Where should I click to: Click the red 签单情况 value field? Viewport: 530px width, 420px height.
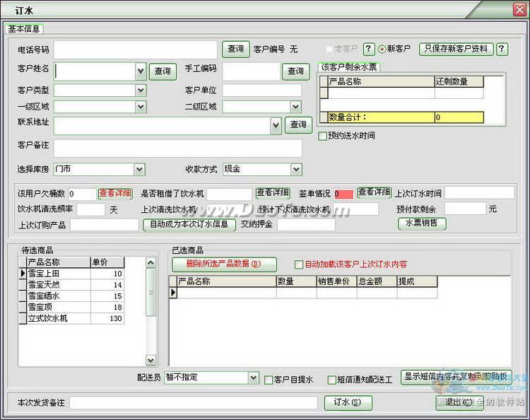[343, 194]
